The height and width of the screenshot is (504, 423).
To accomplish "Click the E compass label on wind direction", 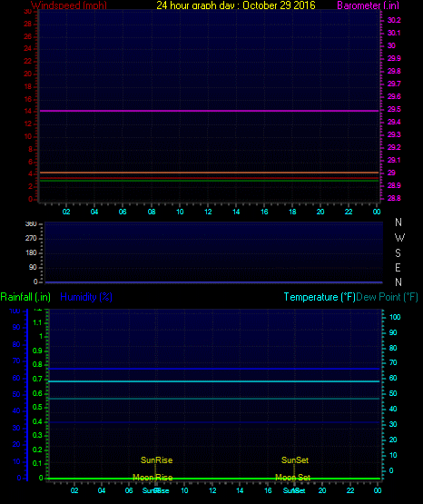I will point(398,267).
